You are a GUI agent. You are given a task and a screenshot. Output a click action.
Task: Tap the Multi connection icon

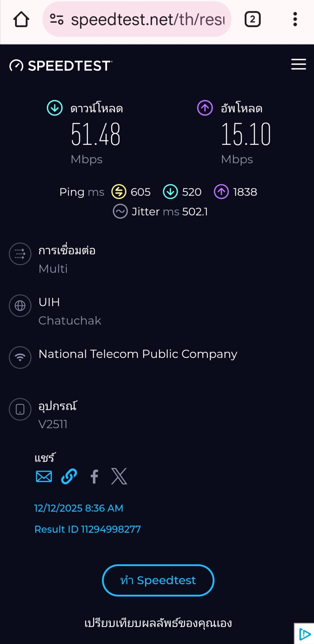click(20, 254)
